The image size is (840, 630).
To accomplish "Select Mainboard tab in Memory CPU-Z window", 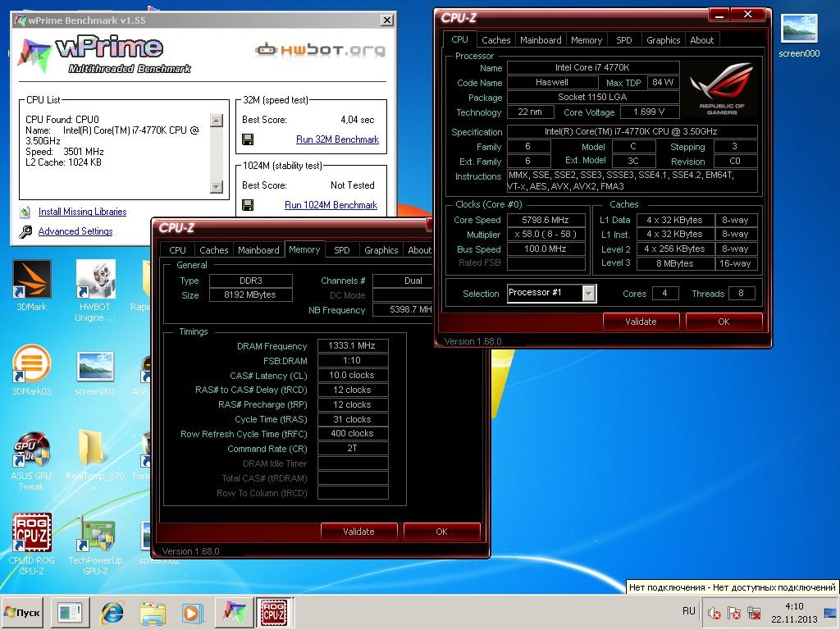I will pyautogui.click(x=258, y=250).
